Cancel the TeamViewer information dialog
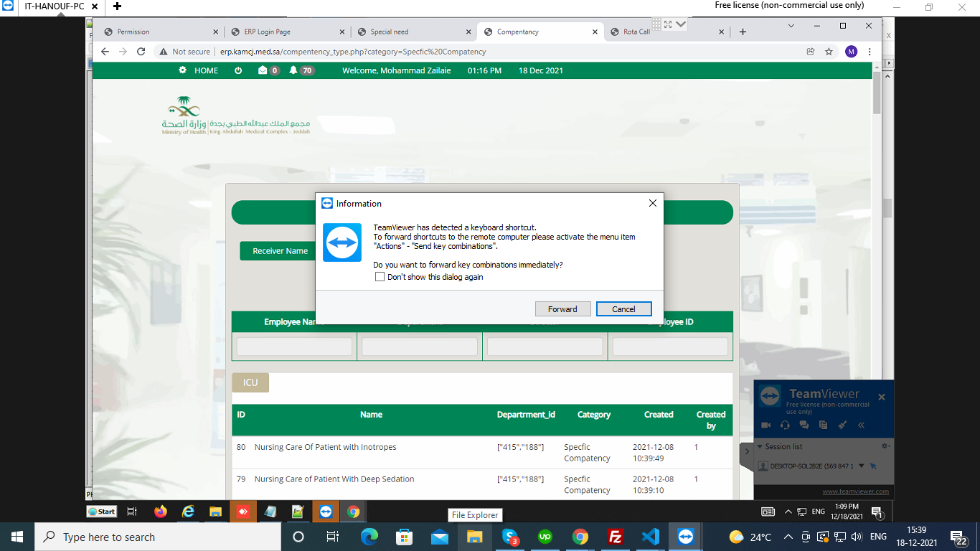The width and height of the screenshot is (980, 551). [x=623, y=309]
